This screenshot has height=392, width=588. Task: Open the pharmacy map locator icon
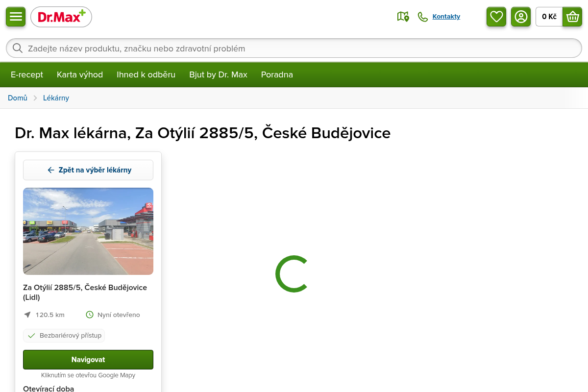(x=403, y=17)
